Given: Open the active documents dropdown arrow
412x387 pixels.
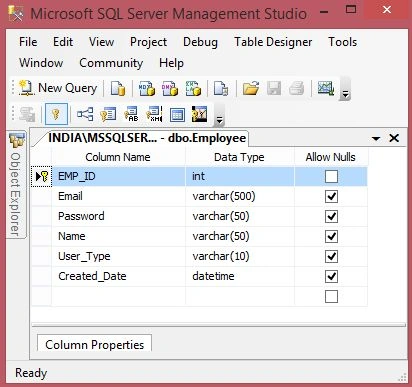Looking at the screenshot, I should pos(376,138).
